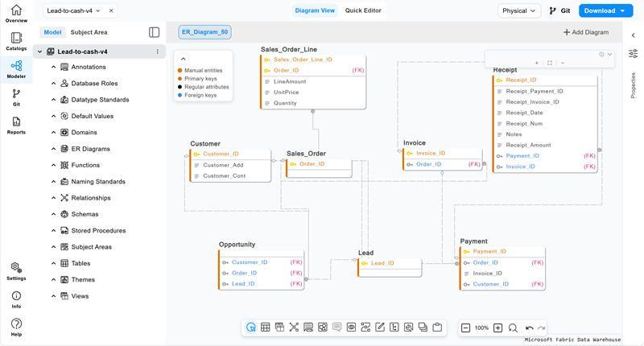This screenshot has width=644, height=346.
Task: Switch to Quick Editor tab
Action: coord(363,10)
